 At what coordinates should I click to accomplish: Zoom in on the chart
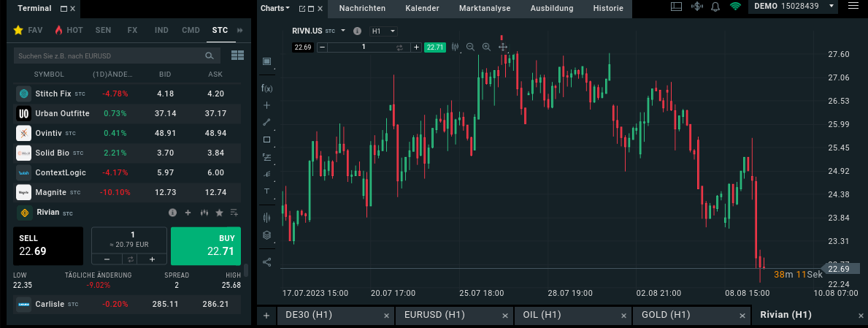(487, 47)
